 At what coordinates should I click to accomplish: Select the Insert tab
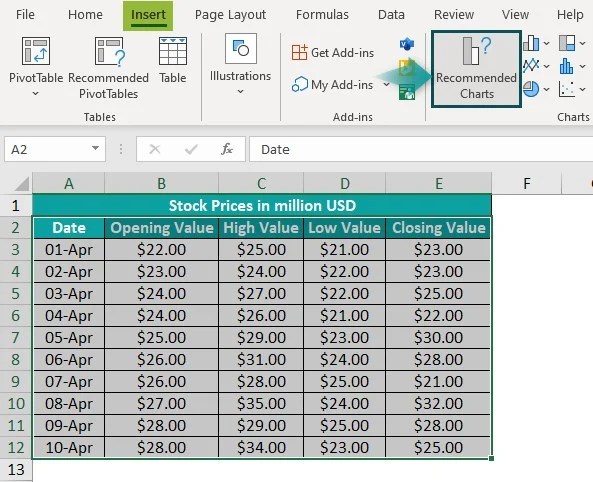click(x=148, y=15)
